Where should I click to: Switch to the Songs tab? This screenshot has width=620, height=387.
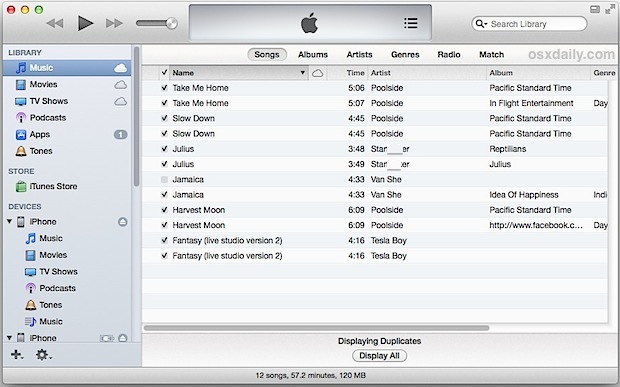pyautogui.click(x=267, y=55)
